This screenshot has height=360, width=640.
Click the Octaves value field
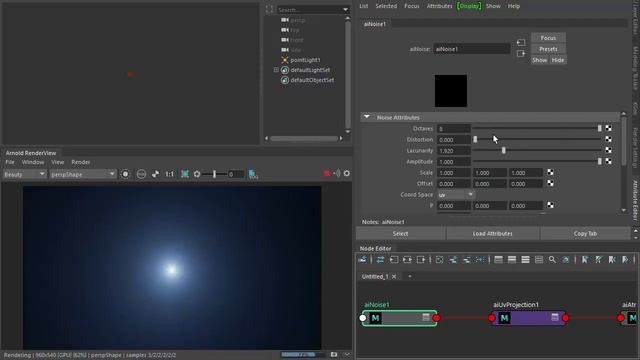click(453, 129)
